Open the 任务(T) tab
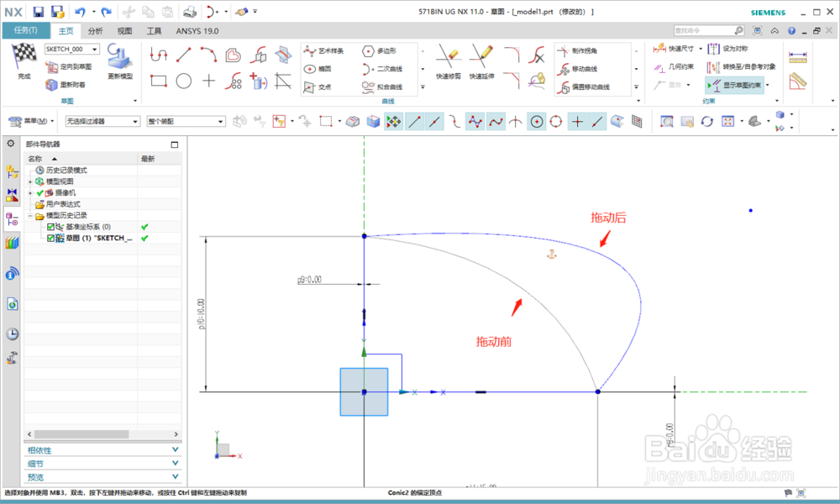 point(26,30)
